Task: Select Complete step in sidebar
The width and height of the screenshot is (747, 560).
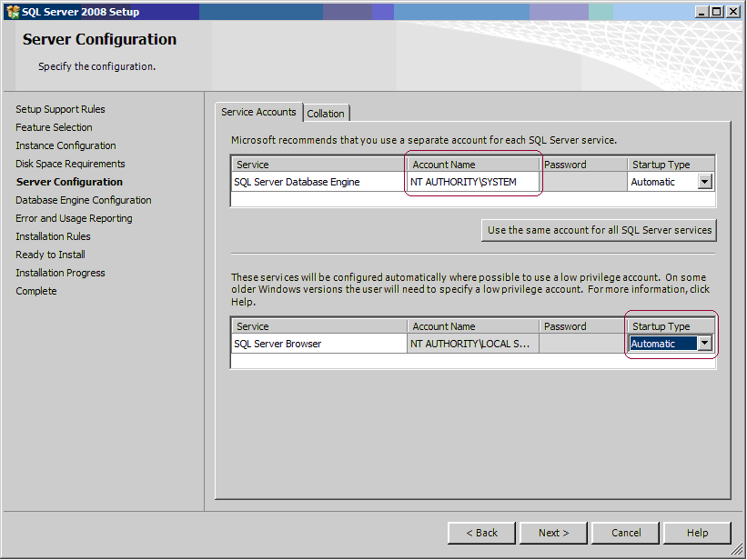Action: coord(35,291)
